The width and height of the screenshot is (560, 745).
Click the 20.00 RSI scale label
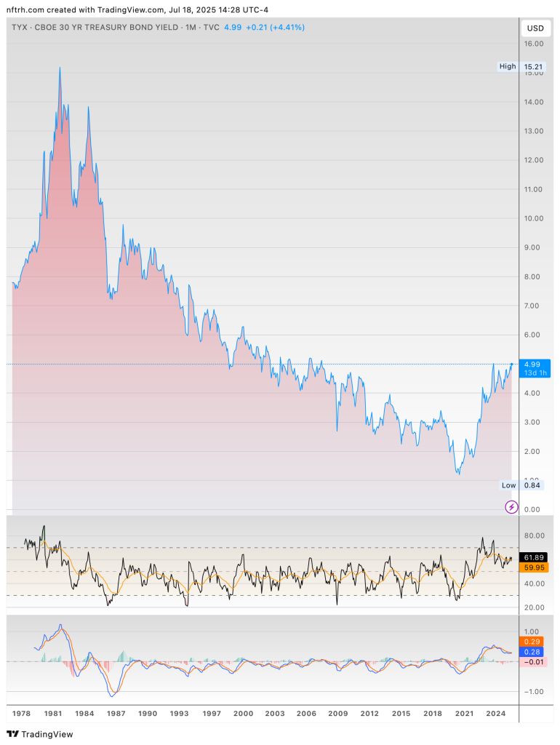(534, 607)
